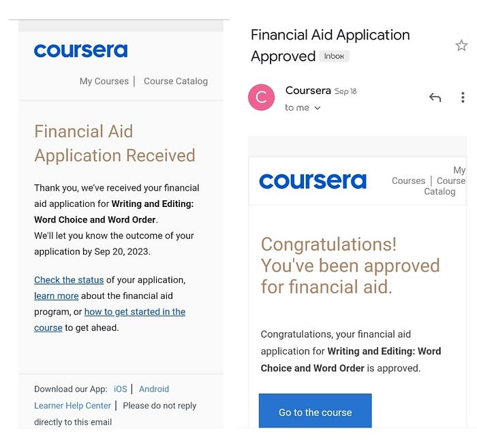The width and height of the screenshot is (477, 448).
Task: Star the Financial Aid Approved email
Action: 461,46
